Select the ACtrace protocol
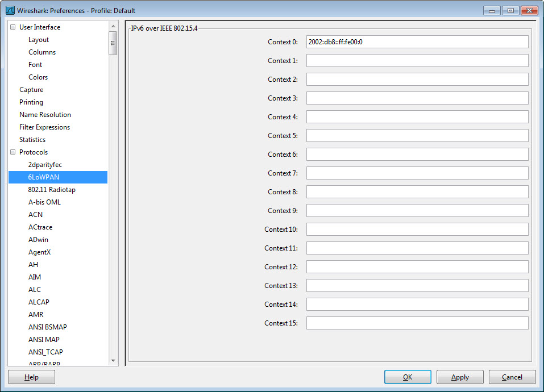The width and height of the screenshot is (544, 392). 40,227
